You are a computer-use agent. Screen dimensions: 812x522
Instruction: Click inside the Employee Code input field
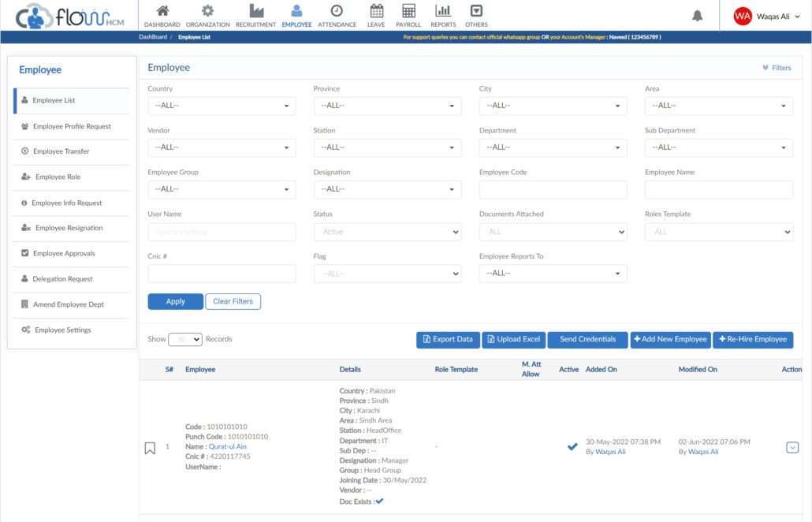tap(553, 189)
